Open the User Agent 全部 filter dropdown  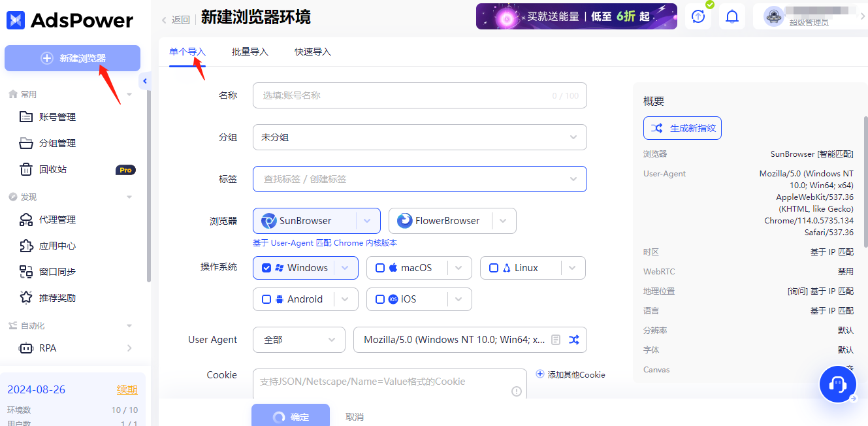(299, 340)
